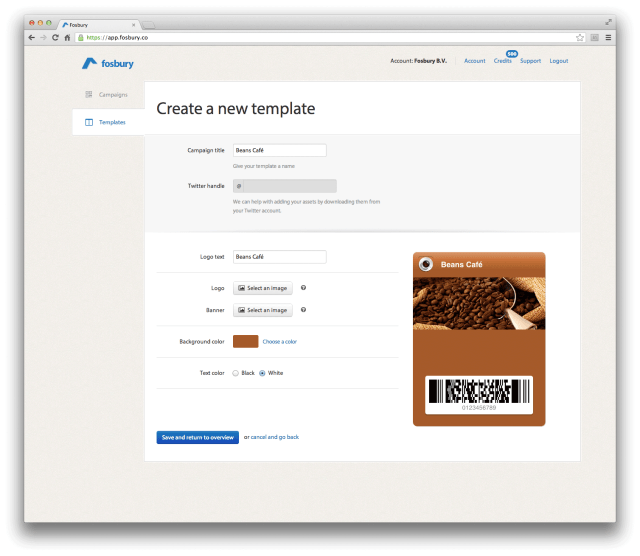This screenshot has height=556, width=640.
Task: Click the browser forward arrow
Action: [43, 38]
